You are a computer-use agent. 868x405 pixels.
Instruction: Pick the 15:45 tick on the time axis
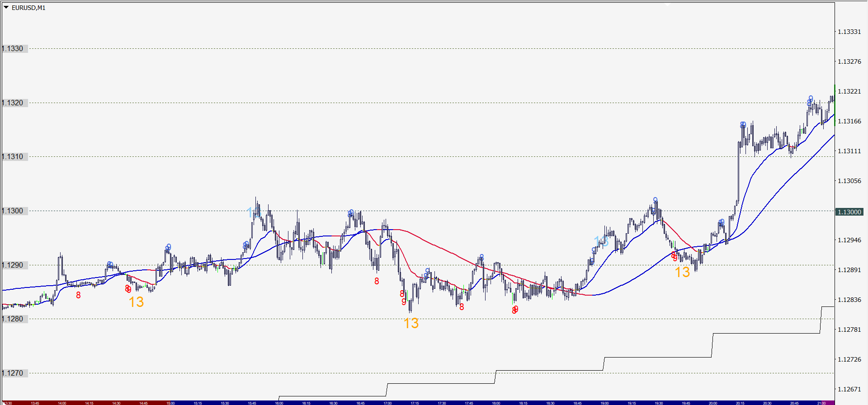[252, 403]
